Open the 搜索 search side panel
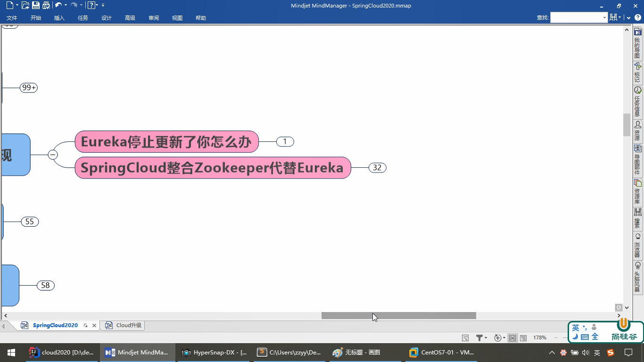 (638, 219)
